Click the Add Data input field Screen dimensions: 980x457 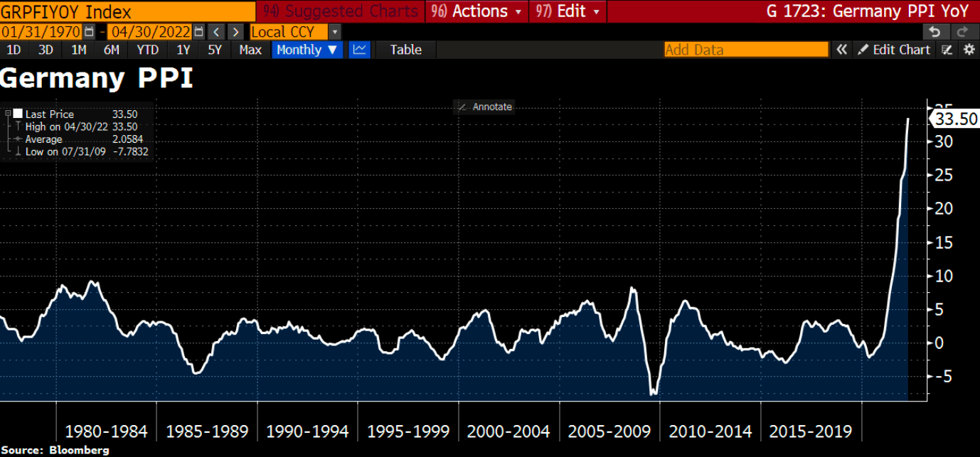coord(745,50)
